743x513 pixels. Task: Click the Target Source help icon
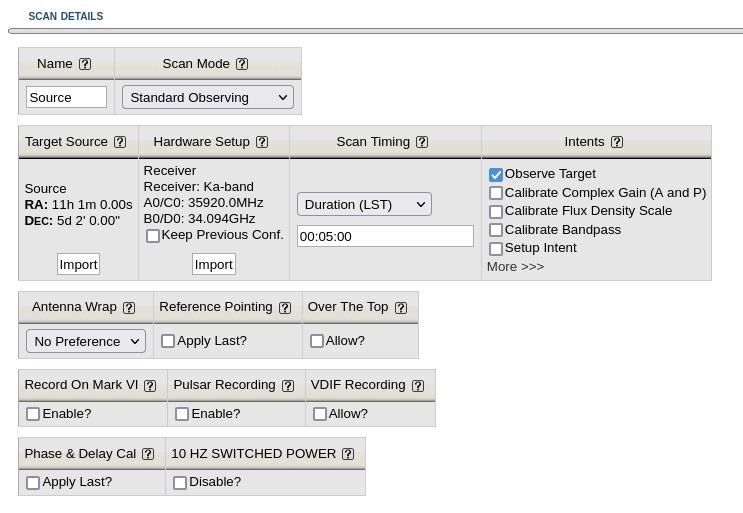pyautogui.click(x=120, y=142)
